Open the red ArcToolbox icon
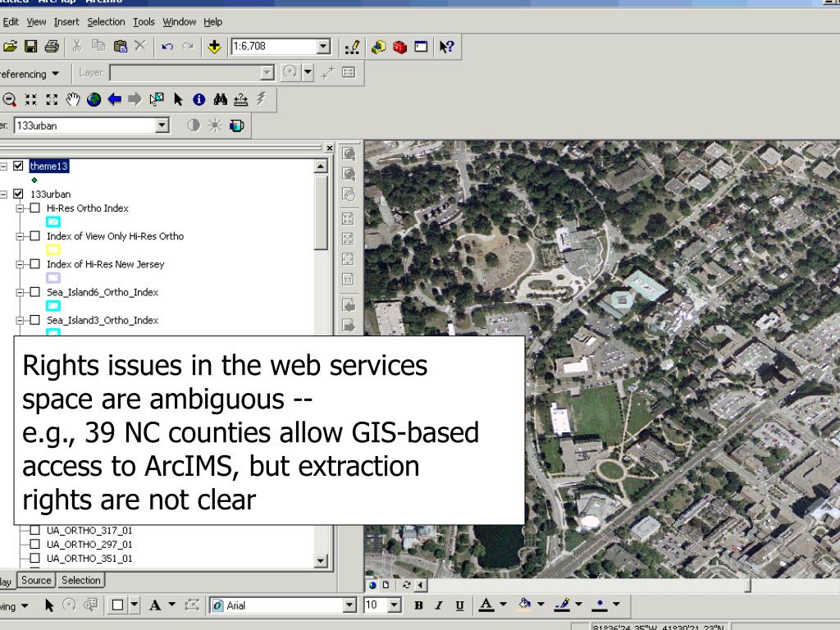 [399, 47]
